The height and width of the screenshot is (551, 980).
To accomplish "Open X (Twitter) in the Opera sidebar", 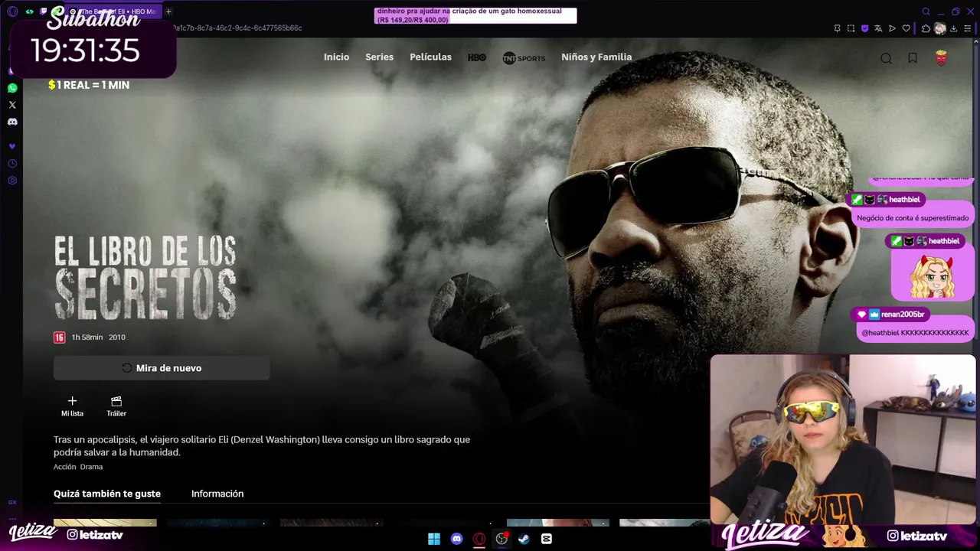I will coord(12,105).
